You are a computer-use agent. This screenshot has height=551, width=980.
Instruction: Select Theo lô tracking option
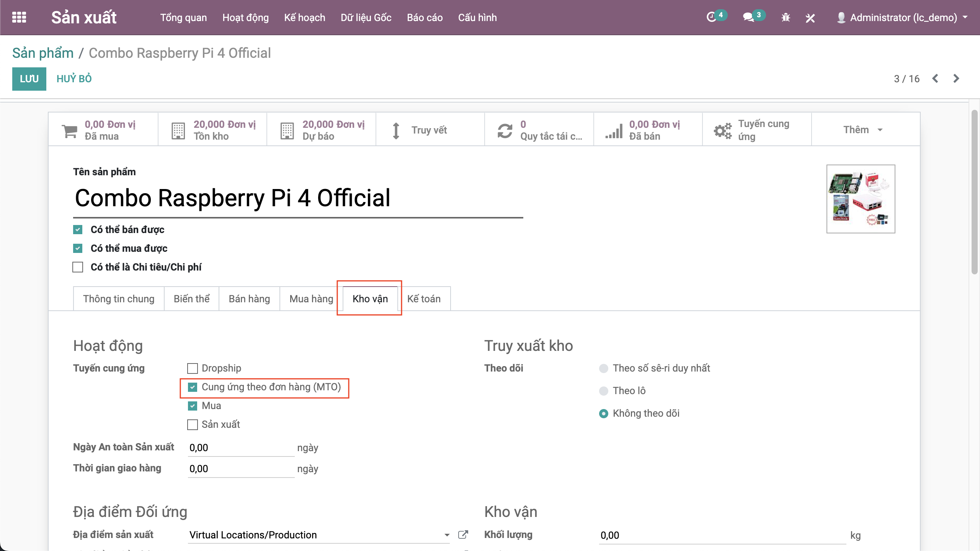(x=603, y=391)
